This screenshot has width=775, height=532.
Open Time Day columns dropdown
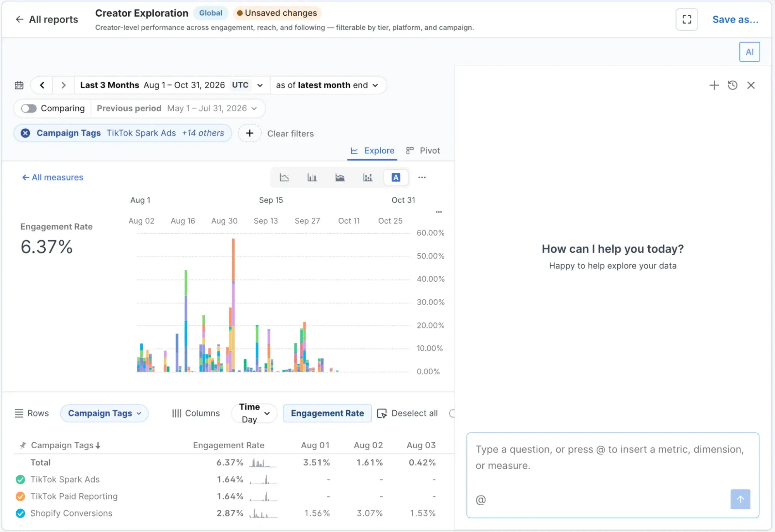coord(254,413)
